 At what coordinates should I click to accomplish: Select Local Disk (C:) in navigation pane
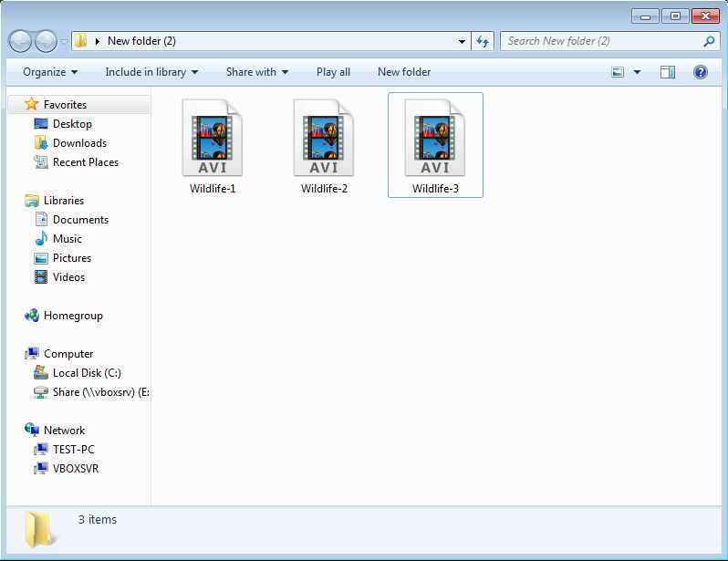click(x=87, y=373)
